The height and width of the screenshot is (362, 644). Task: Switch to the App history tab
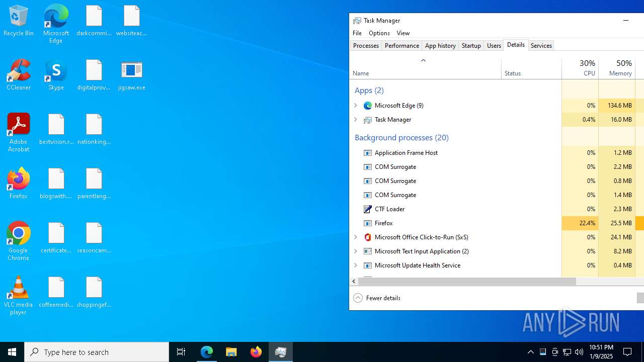click(x=440, y=46)
